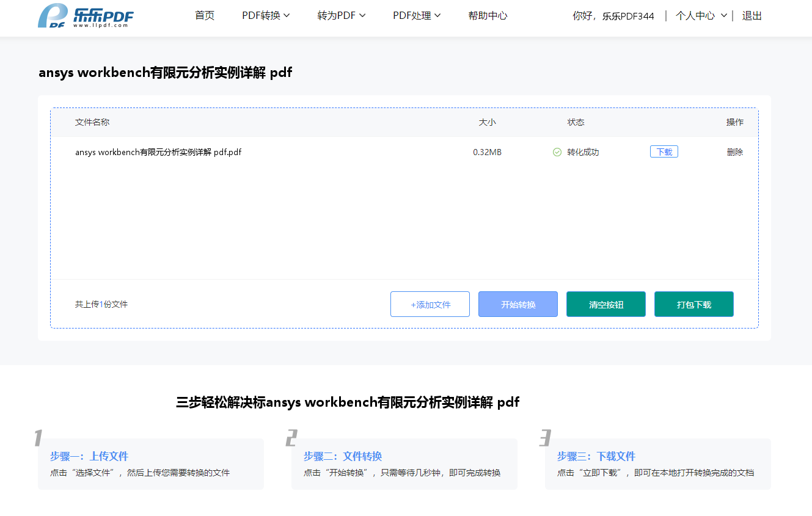Click the username 乐乐PDF344
812x516 pixels.
click(x=628, y=16)
